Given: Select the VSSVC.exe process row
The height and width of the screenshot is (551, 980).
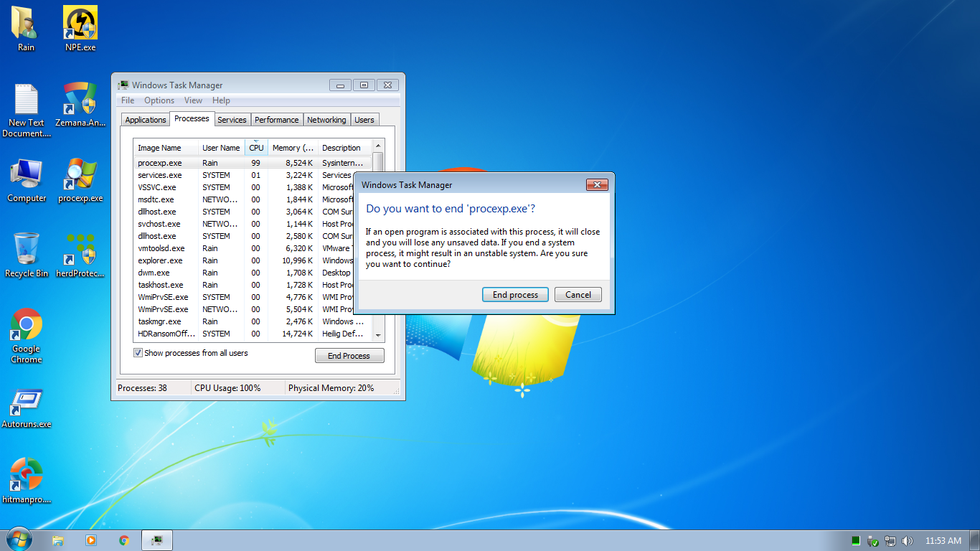Looking at the screenshot, I should [253, 187].
